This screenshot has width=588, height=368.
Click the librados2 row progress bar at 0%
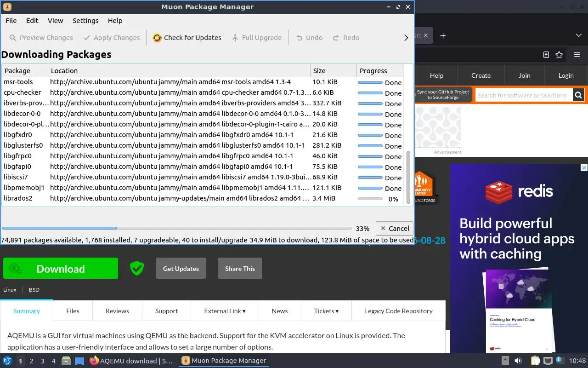point(370,199)
